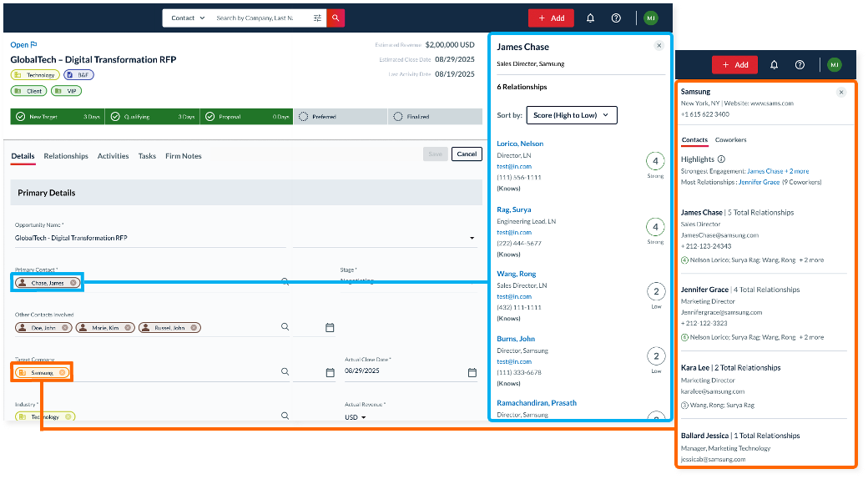Open the Sort by Score (High to Low) dropdown
Viewport: 868px width, 479px height.
[571, 115]
